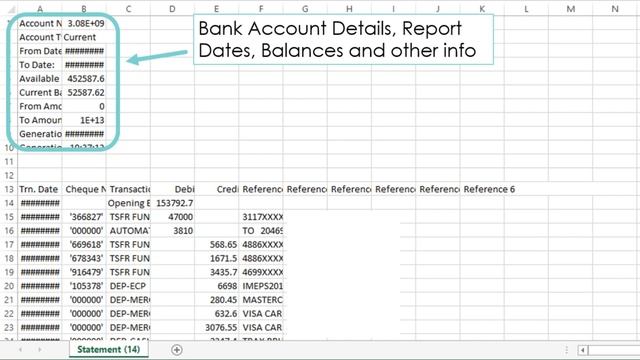Select cheque number '916479' cell
The width and height of the screenshot is (640, 360).
84,272
